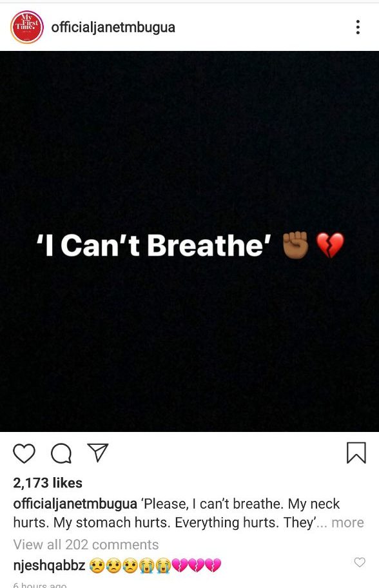The image size is (379, 588).
Task: View all 202 comments
Action: [x=86, y=545]
